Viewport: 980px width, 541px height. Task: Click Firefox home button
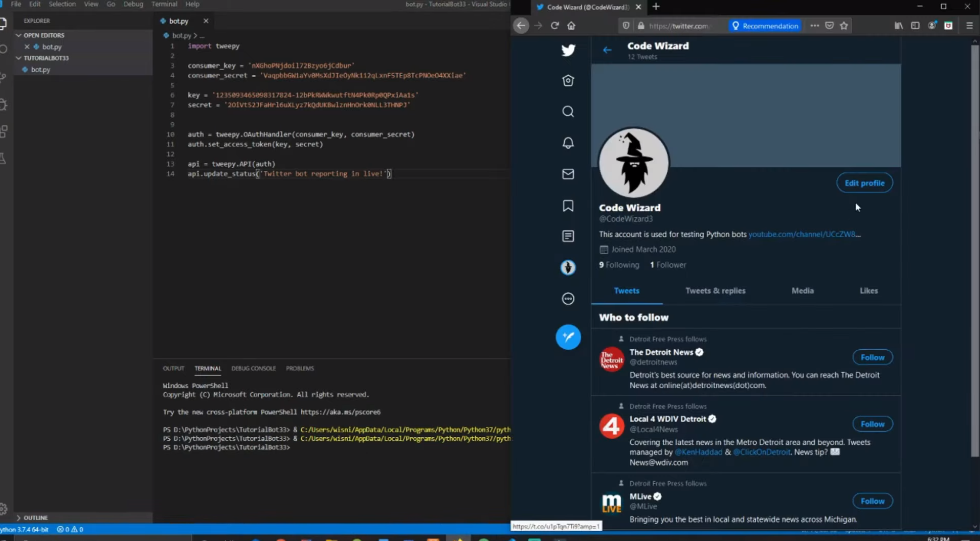tap(571, 26)
